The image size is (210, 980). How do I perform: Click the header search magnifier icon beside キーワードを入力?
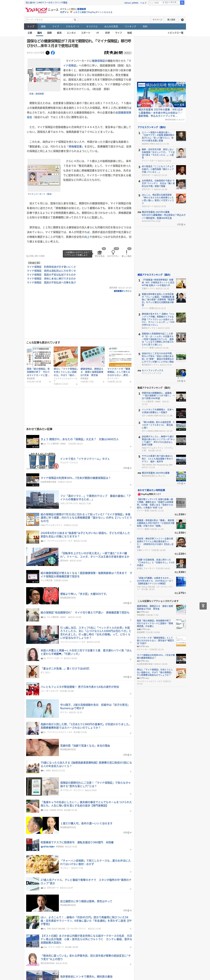coord(75,20)
